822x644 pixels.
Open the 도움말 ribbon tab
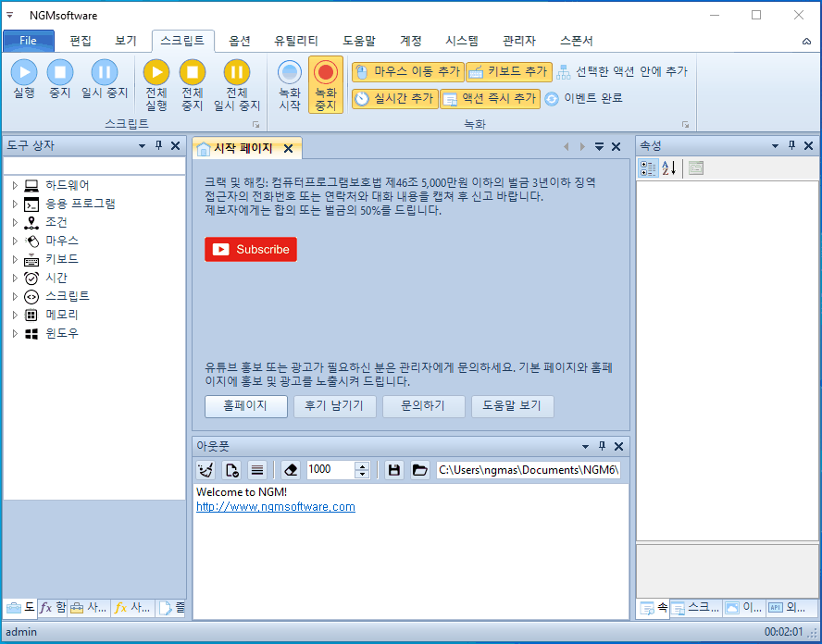359,41
